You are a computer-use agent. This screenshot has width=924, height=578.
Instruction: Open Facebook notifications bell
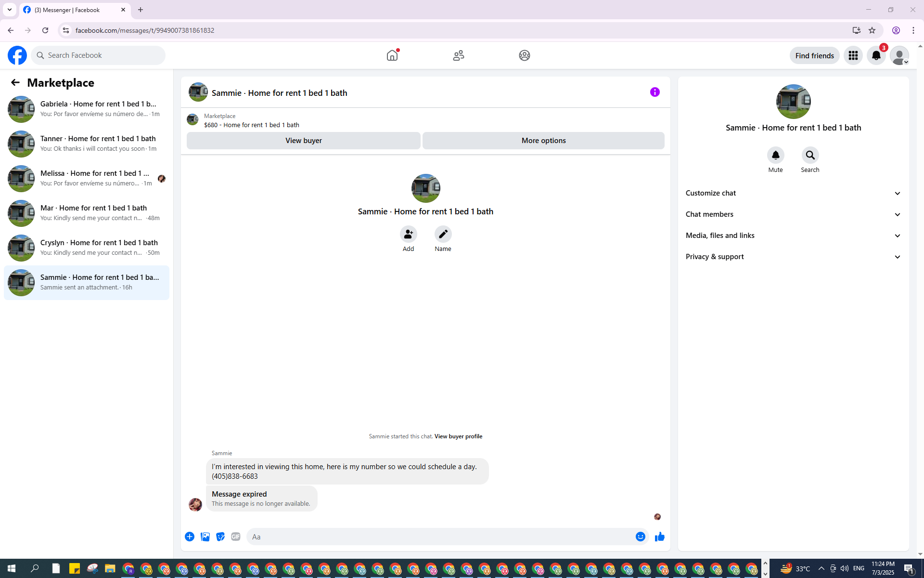[876, 55]
